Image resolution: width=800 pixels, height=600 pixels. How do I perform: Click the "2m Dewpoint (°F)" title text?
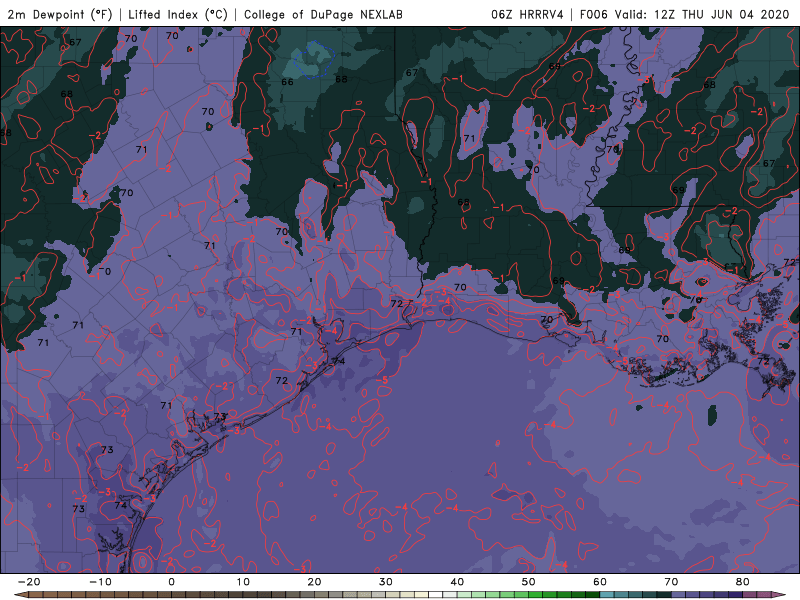click(x=59, y=15)
